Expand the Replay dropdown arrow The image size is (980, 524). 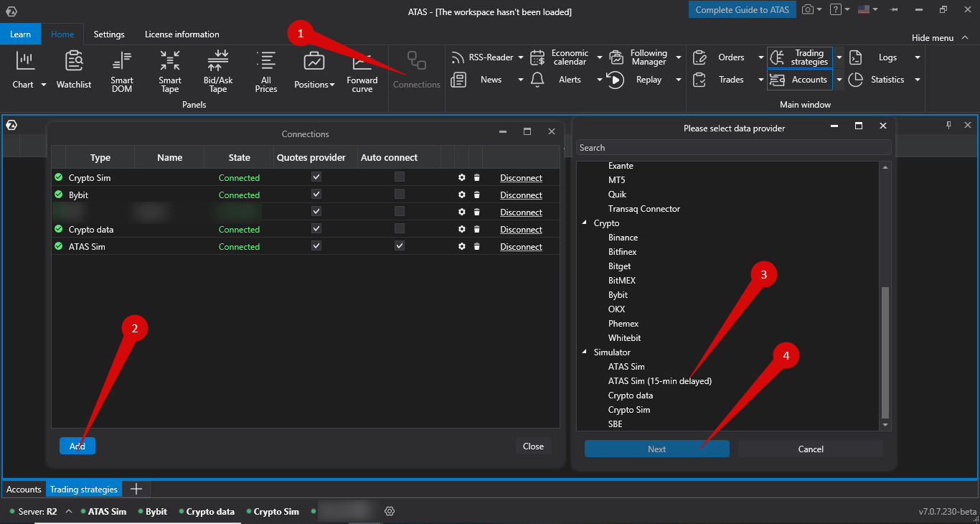pos(679,80)
